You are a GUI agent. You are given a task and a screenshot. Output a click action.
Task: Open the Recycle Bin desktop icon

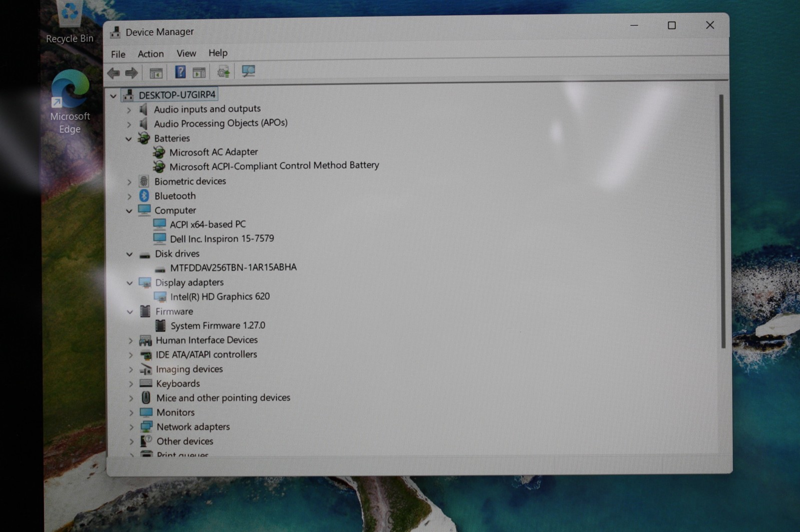70,22
